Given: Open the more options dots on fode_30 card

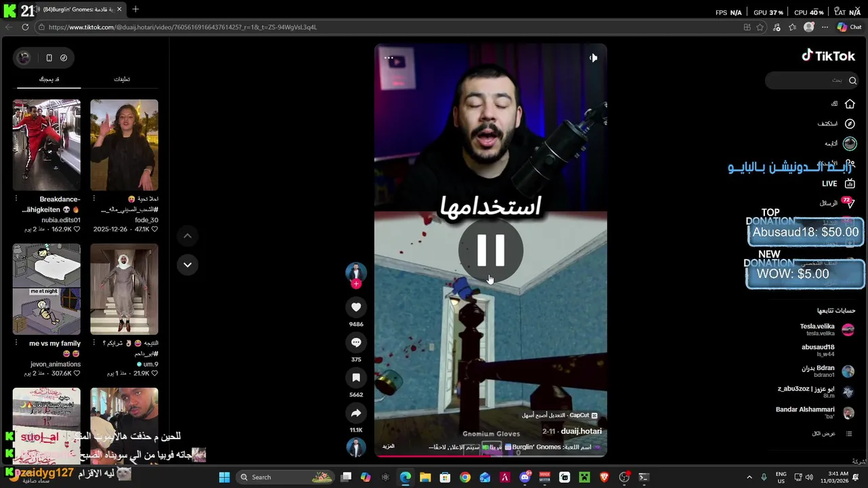Looking at the screenshot, I should coord(94,199).
